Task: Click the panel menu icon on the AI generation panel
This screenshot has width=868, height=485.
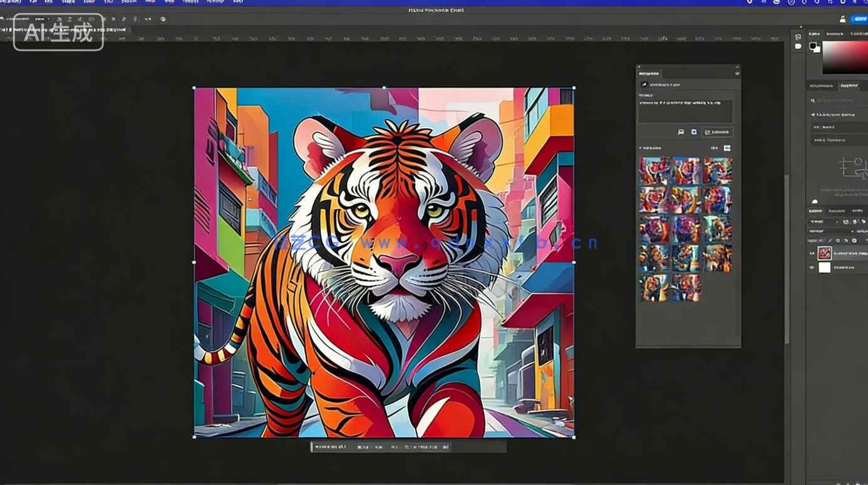Action: pyautogui.click(x=736, y=73)
